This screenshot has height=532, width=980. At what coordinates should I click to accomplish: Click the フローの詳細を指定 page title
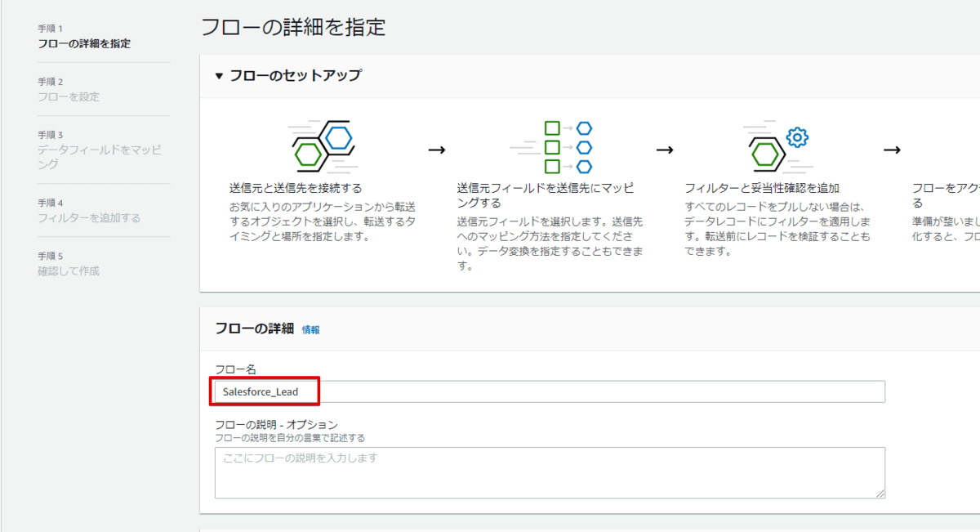pyautogui.click(x=293, y=27)
